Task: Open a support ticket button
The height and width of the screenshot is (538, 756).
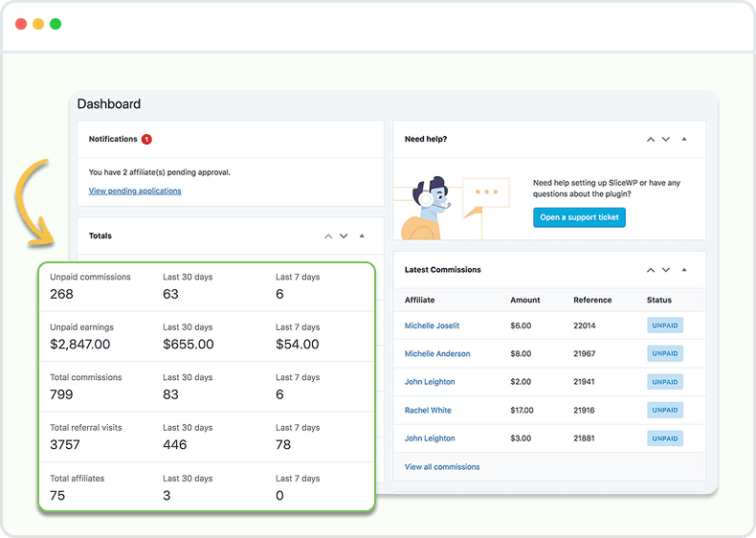Action: [579, 217]
